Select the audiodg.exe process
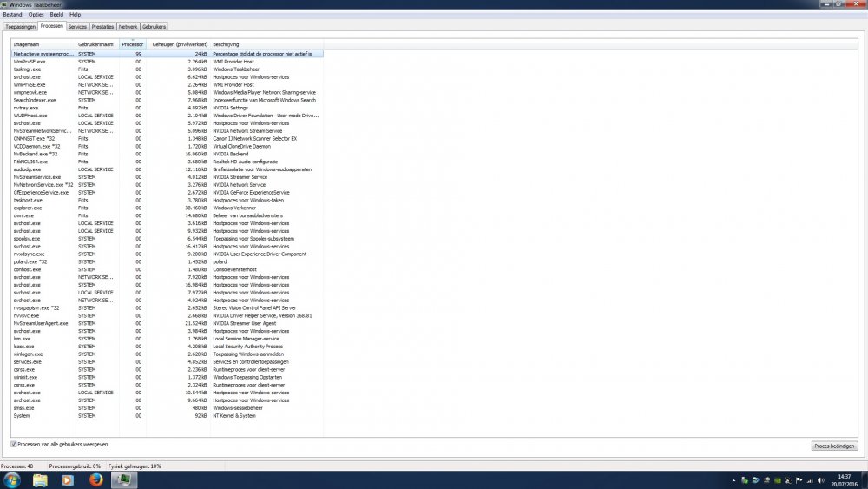 click(x=168, y=169)
